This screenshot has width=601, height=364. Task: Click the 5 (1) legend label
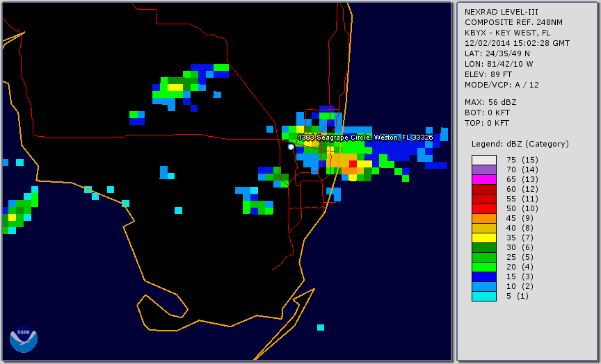[x=517, y=296]
